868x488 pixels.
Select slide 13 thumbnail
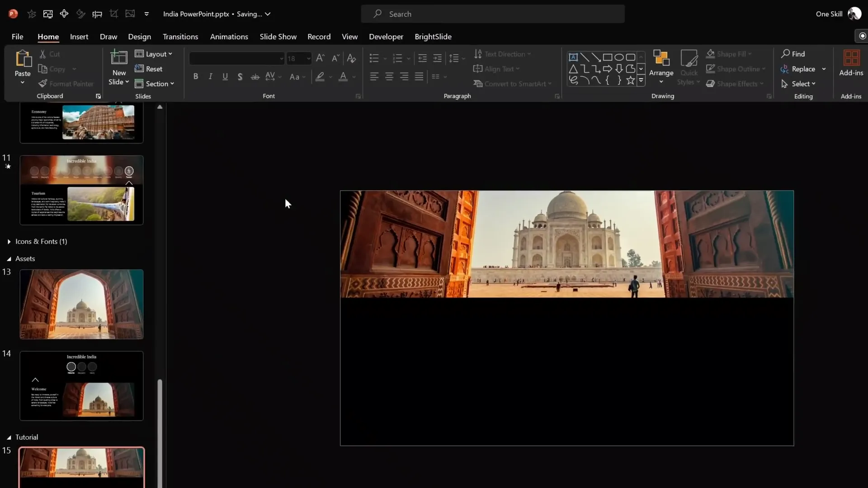click(81, 304)
